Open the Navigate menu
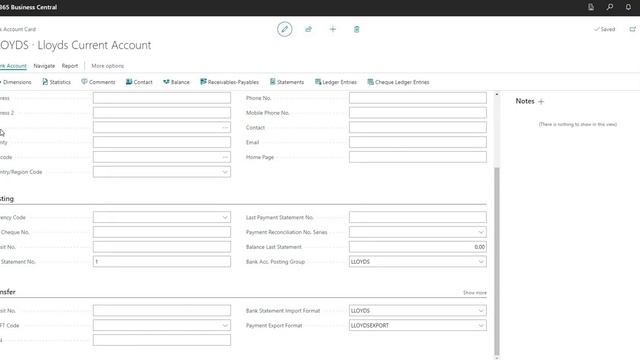Screen dimensions: 640x360 (44, 66)
